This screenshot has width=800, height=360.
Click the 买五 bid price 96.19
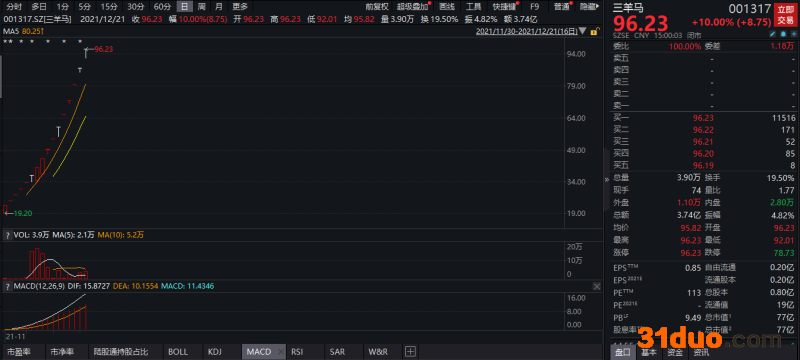point(703,165)
